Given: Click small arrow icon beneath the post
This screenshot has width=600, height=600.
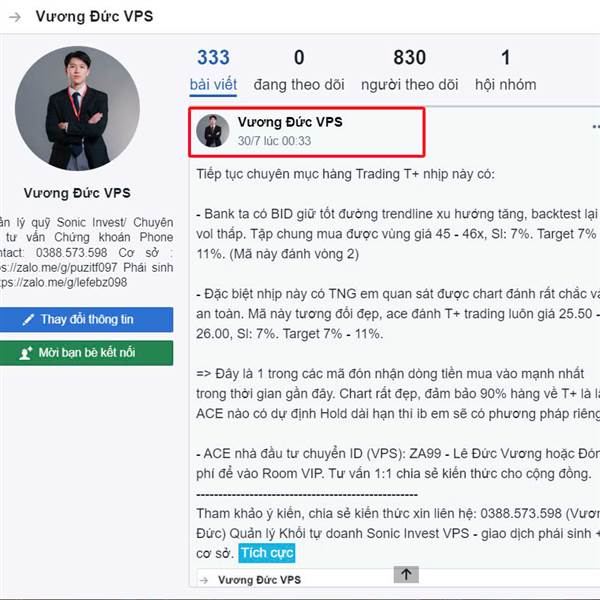Looking at the screenshot, I should [204, 580].
